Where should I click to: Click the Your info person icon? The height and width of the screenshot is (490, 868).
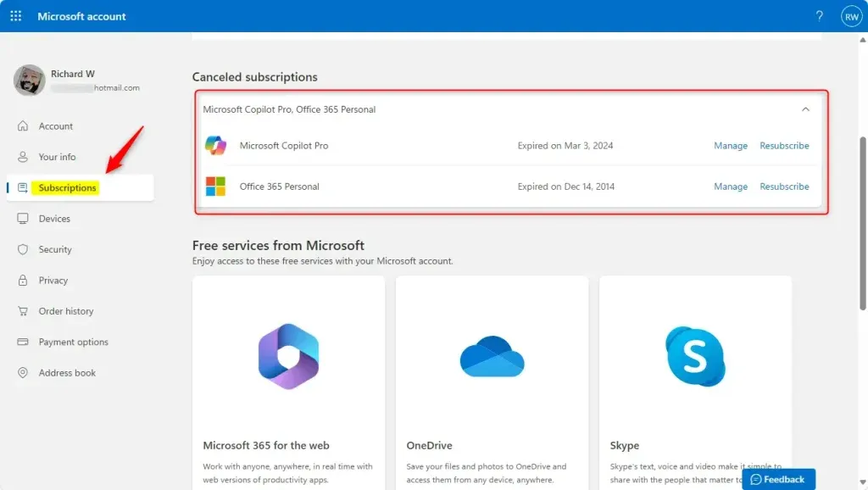coord(23,157)
